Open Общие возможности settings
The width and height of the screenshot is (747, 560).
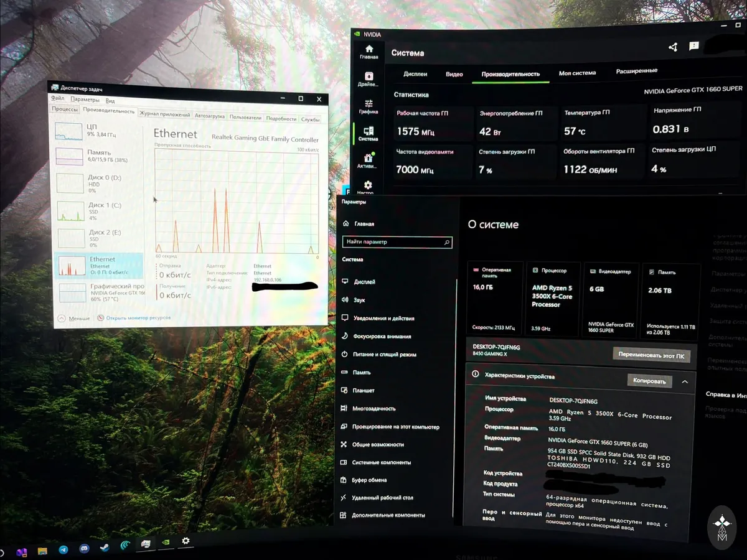(372, 444)
